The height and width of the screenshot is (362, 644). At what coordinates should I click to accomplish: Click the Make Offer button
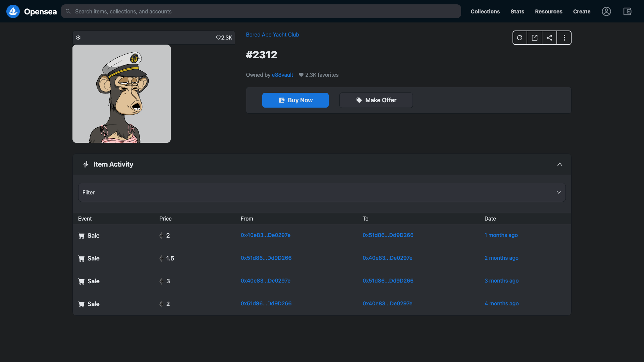[x=376, y=100]
